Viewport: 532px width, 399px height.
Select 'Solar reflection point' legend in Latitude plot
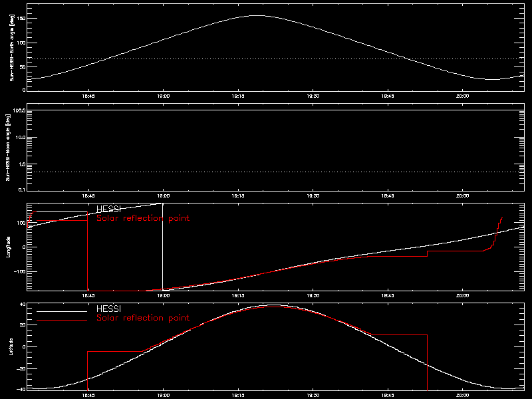tap(143, 318)
